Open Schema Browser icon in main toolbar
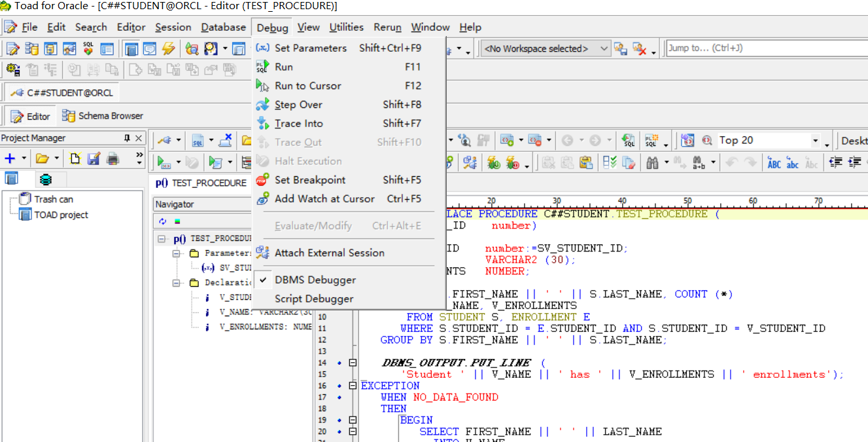Image resolution: width=868 pixels, height=442 pixels. (x=31, y=48)
